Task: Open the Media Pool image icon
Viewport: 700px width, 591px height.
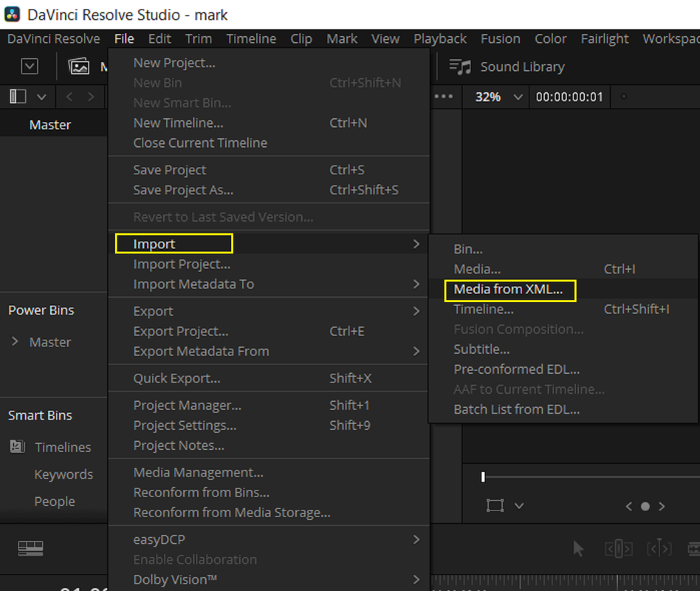Action: tap(78, 66)
